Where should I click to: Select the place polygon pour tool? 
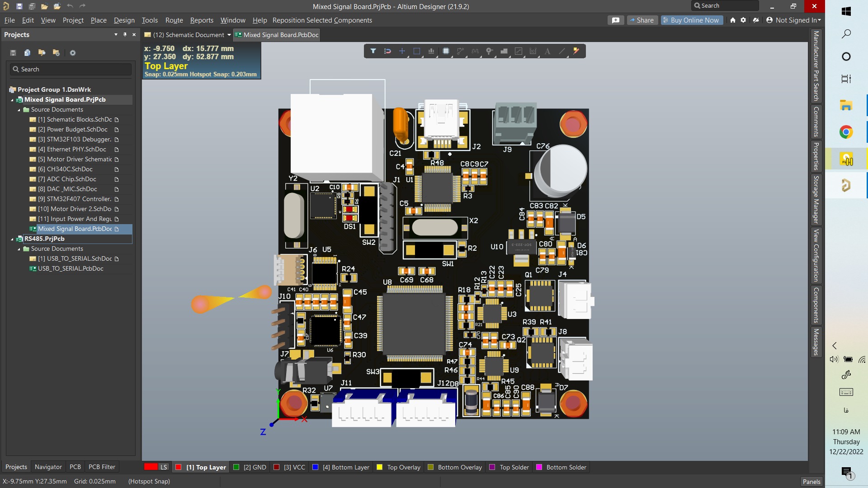coord(504,51)
